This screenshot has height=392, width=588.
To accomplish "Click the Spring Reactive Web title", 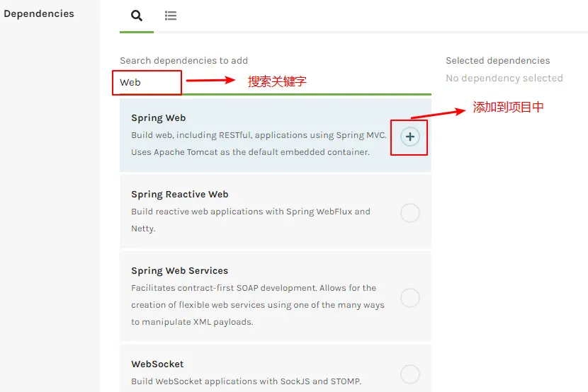I will coord(180,195).
